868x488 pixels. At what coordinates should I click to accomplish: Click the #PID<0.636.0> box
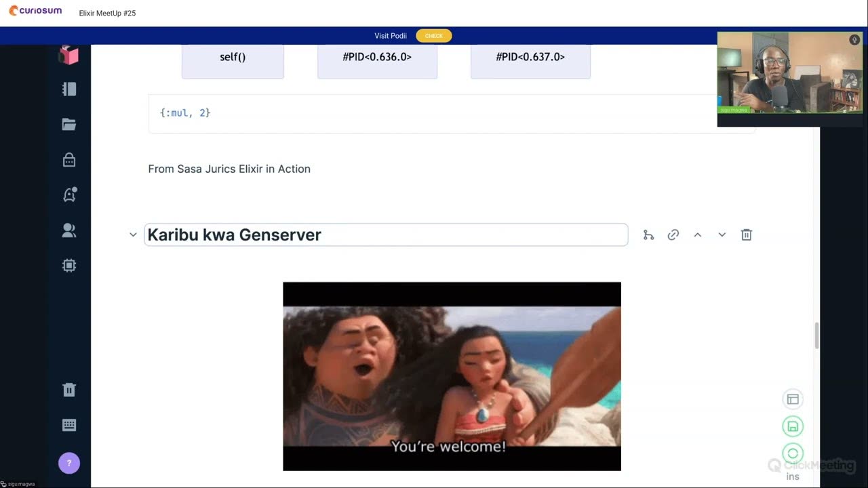(377, 60)
